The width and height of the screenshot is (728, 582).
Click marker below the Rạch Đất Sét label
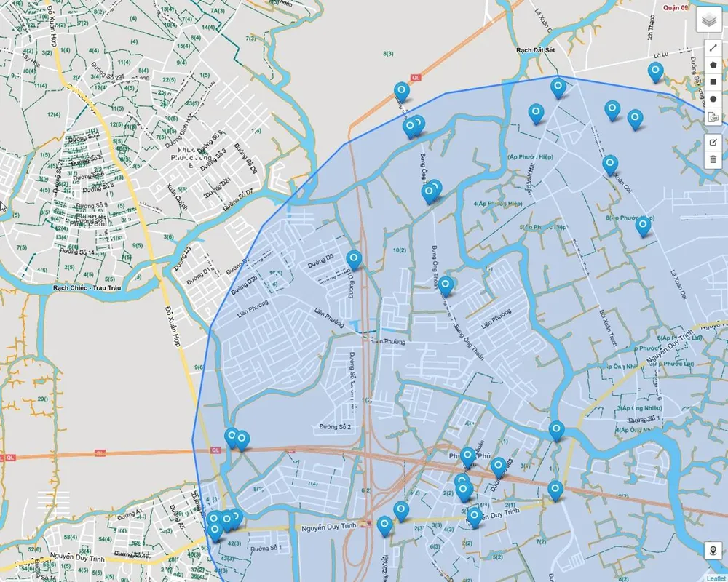558,87
